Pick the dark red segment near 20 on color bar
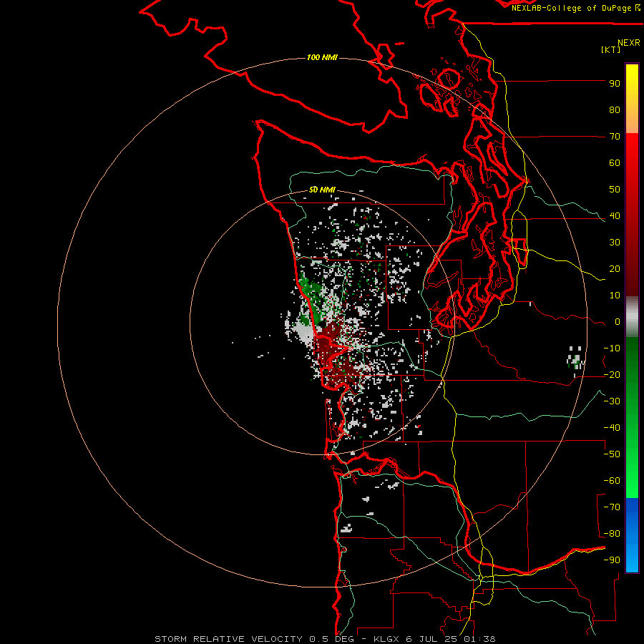The height and width of the screenshot is (644, 644). [632, 269]
